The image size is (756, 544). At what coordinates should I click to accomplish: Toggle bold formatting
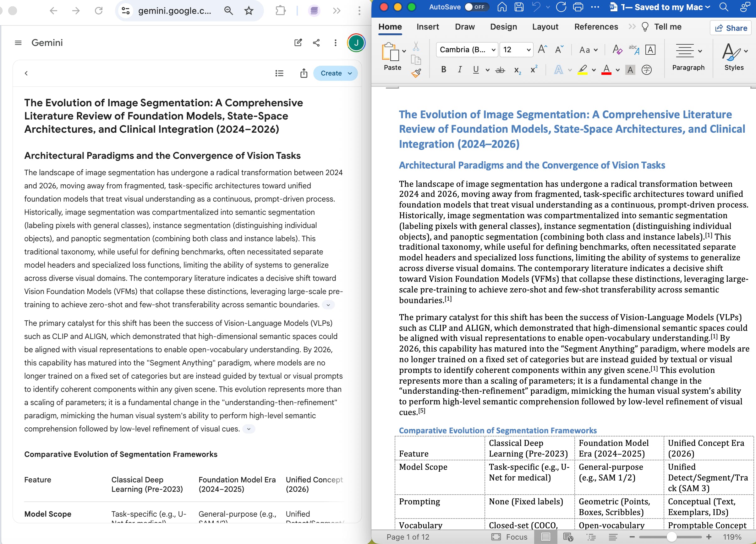coord(443,69)
